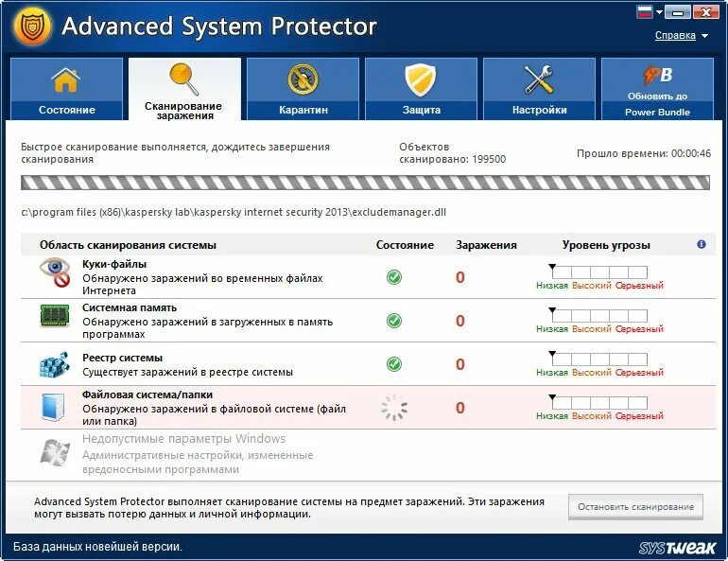Image resolution: width=728 pixels, height=561 pixels.
Task: Click the blue cubes icon for Реестр системы
Action: [x=54, y=364]
